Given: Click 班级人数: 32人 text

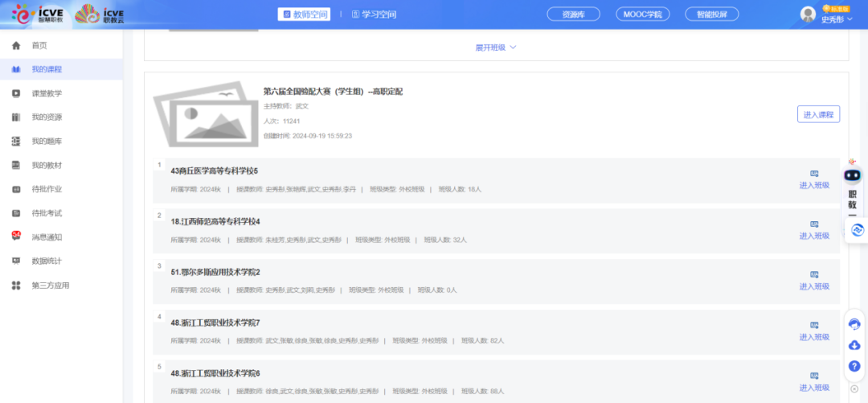Looking at the screenshot, I should (x=445, y=240).
